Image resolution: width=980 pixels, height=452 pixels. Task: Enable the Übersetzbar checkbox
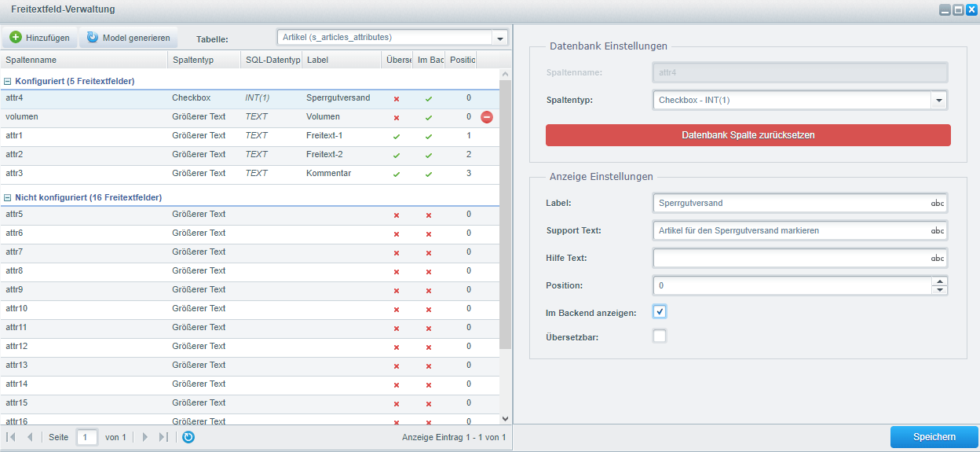pyautogui.click(x=660, y=336)
